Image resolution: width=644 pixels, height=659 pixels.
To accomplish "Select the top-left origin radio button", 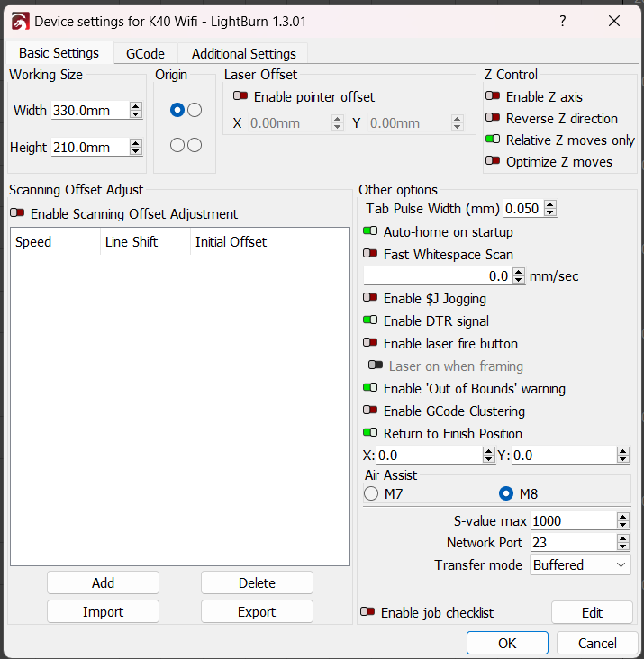I will (177, 110).
